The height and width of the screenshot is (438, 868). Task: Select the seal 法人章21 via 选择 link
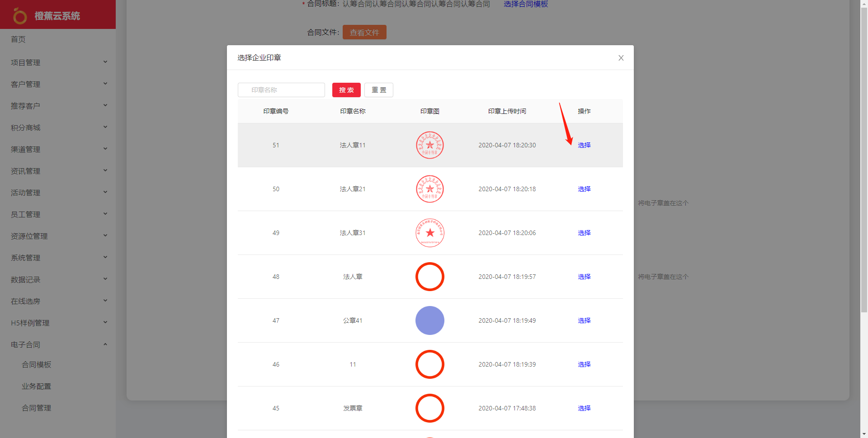pos(584,189)
